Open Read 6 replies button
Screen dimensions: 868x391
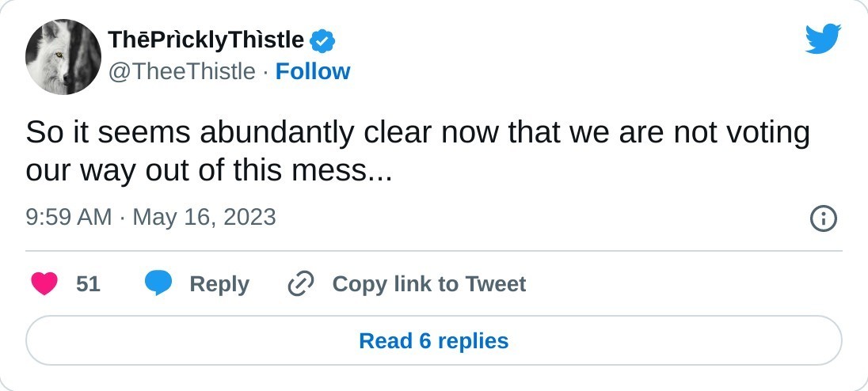pyautogui.click(x=434, y=341)
